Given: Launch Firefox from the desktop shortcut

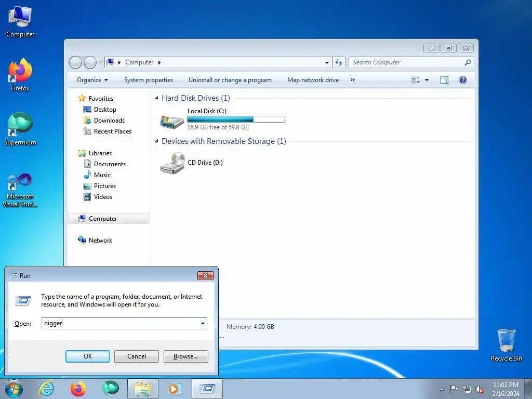Looking at the screenshot, I should pyautogui.click(x=20, y=75).
